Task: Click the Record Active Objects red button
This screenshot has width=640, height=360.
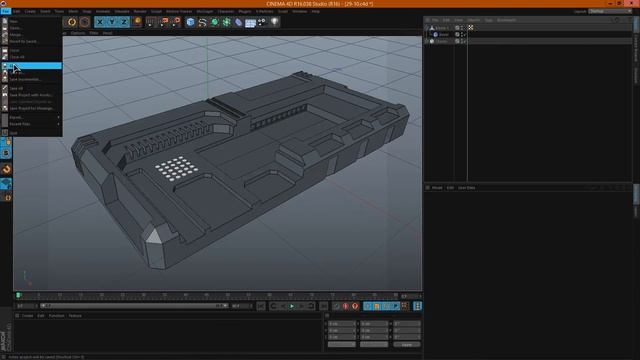Action: pyautogui.click(x=346, y=306)
